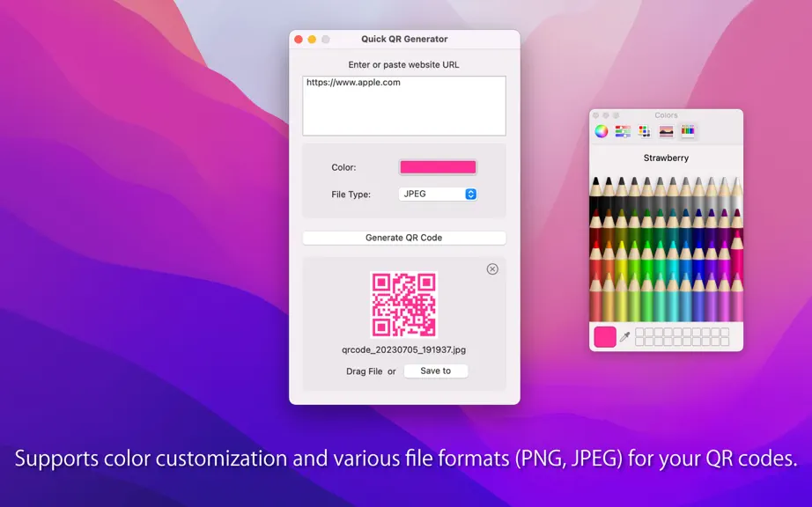Pick the bright red Maraschino pencil
This screenshot has width=812, height=507.
pos(595,259)
